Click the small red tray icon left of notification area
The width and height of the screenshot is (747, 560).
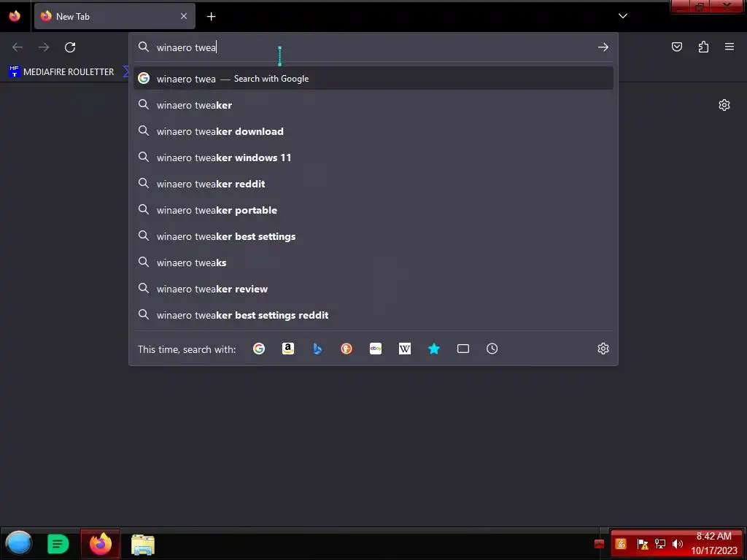point(600,544)
